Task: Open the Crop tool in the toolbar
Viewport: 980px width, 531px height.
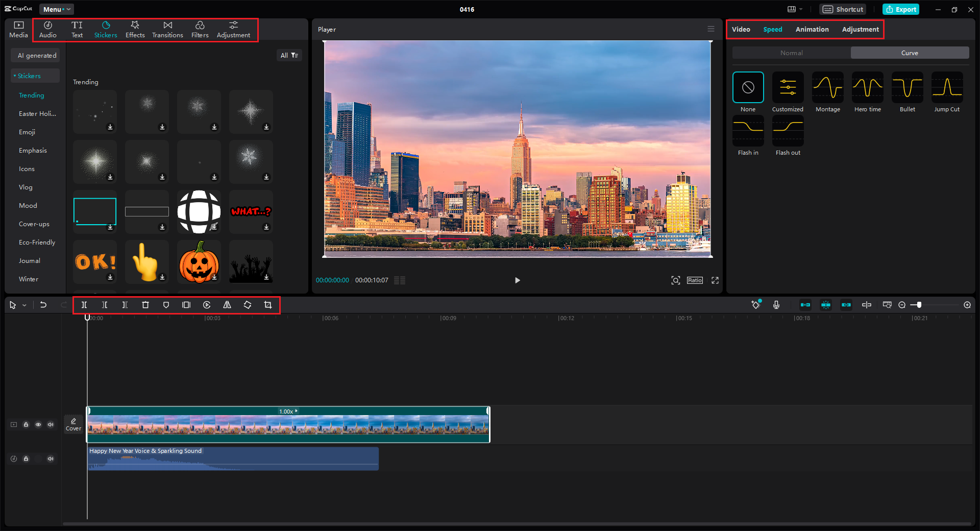Action: pos(269,305)
